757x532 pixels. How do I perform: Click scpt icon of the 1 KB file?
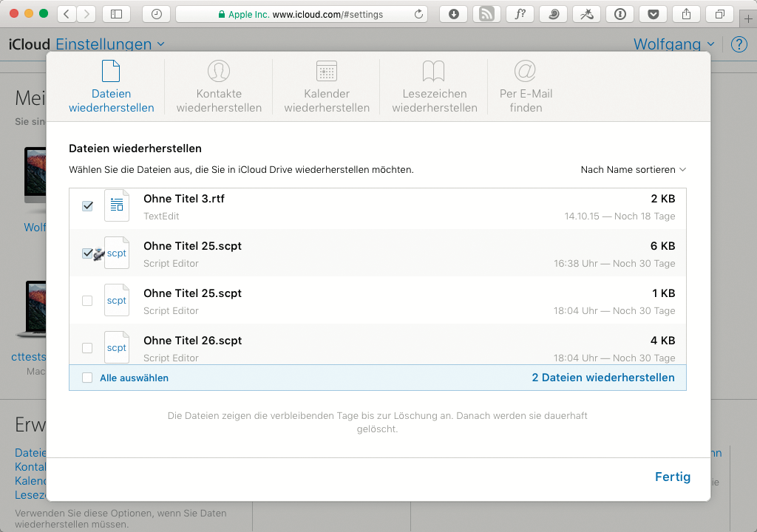[117, 300]
